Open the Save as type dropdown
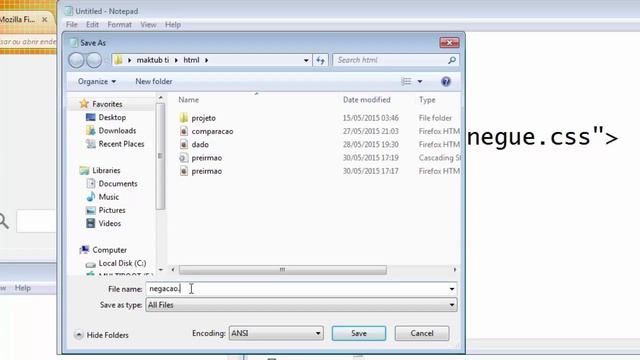Viewport: 640px width, 360px height. pyautogui.click(x=301, y=305)
